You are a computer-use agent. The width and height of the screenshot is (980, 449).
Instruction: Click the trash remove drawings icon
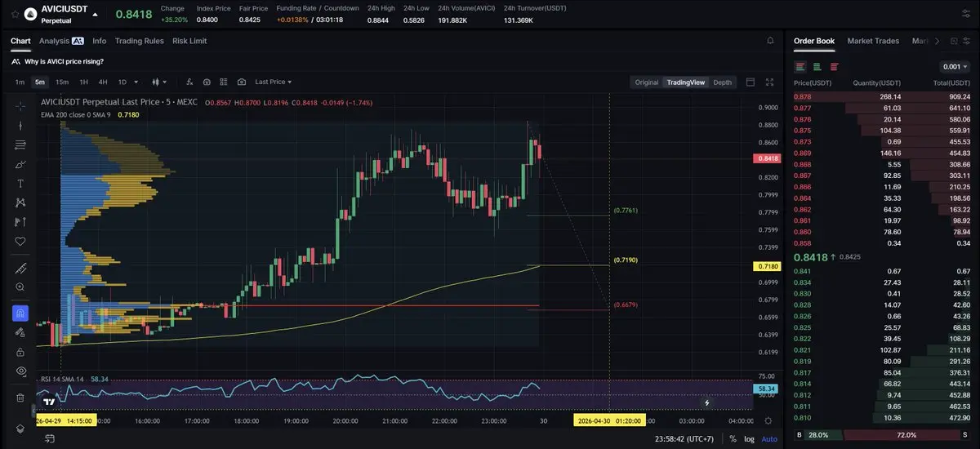[20, 398]
